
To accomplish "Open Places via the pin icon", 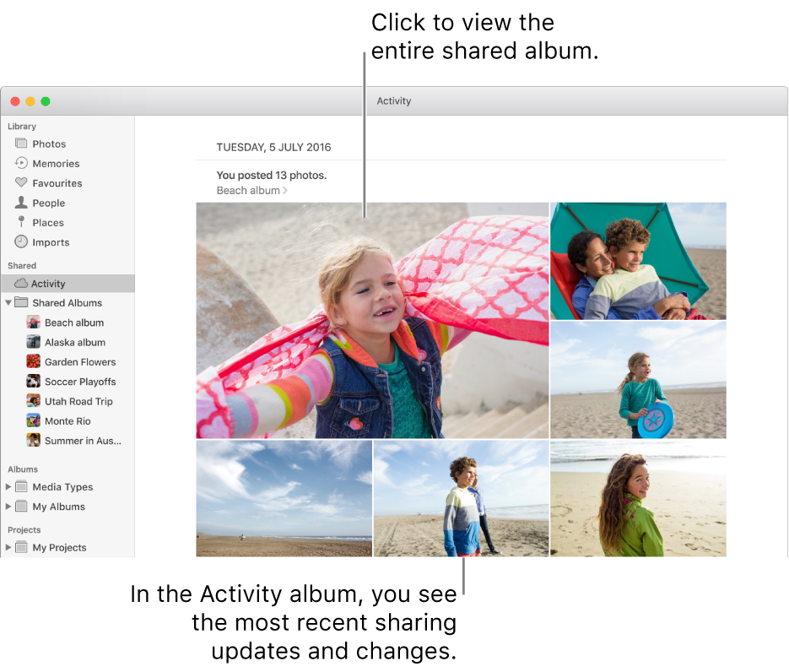I will 21,222.
